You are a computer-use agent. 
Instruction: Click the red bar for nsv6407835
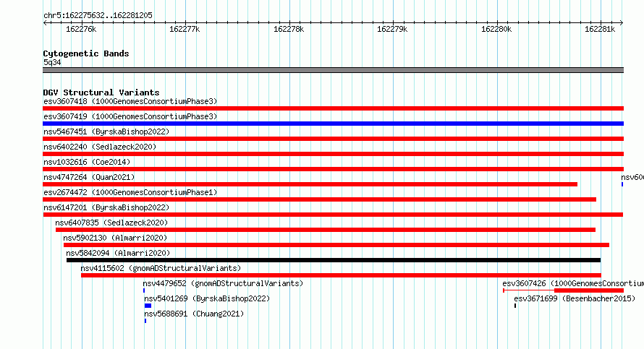pos(326,230)
